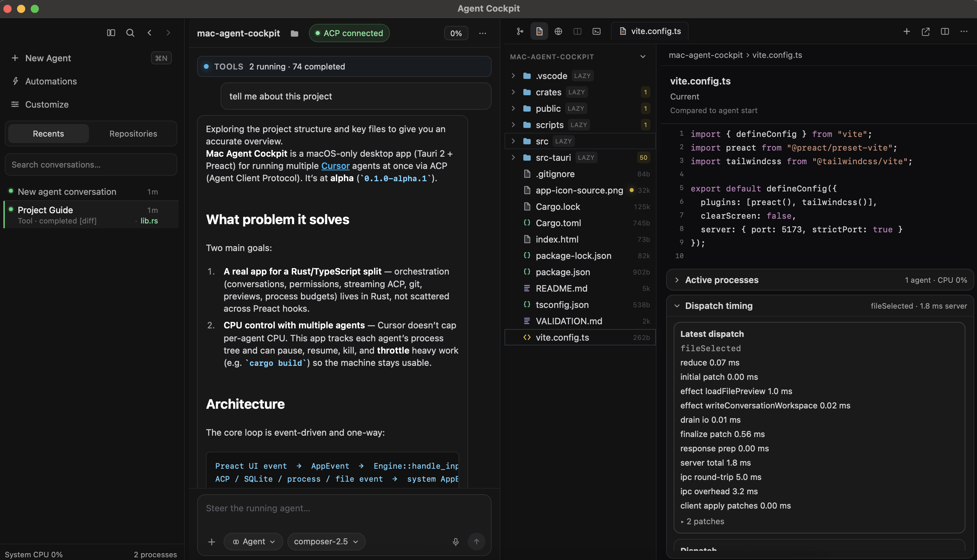This screenshot has height=560, width=977.
Task: Expand the .vscode folder
Action: pos(513,76)
